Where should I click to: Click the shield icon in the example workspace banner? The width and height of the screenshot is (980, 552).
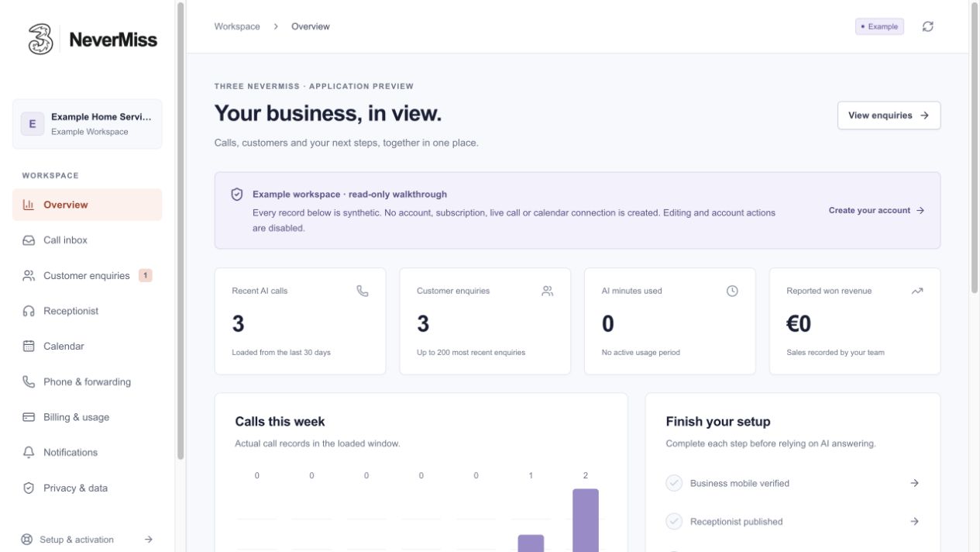tap(237, 195)
